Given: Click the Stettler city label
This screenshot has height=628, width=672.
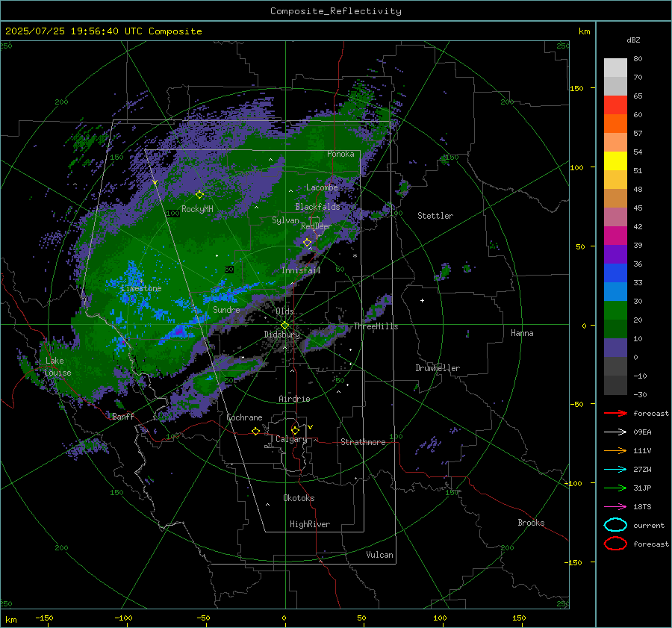Looking at the screenshot, I should coord(435,216).
